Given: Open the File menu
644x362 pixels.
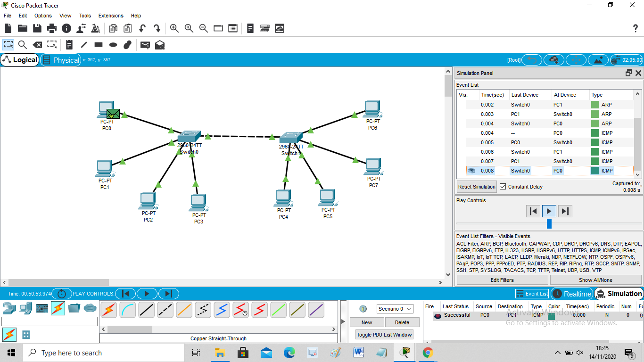Looking at the screenshot, I should (8, 16).
